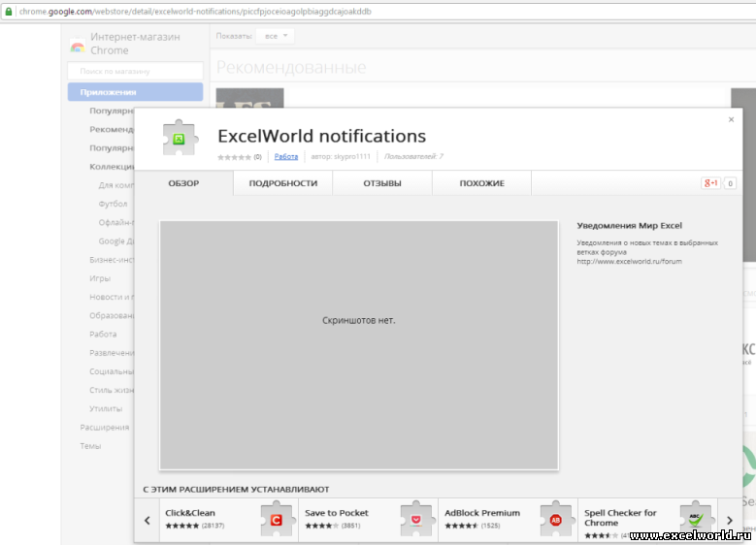Click the green padlock in address bar
The image size is (756, 545).
9,11
